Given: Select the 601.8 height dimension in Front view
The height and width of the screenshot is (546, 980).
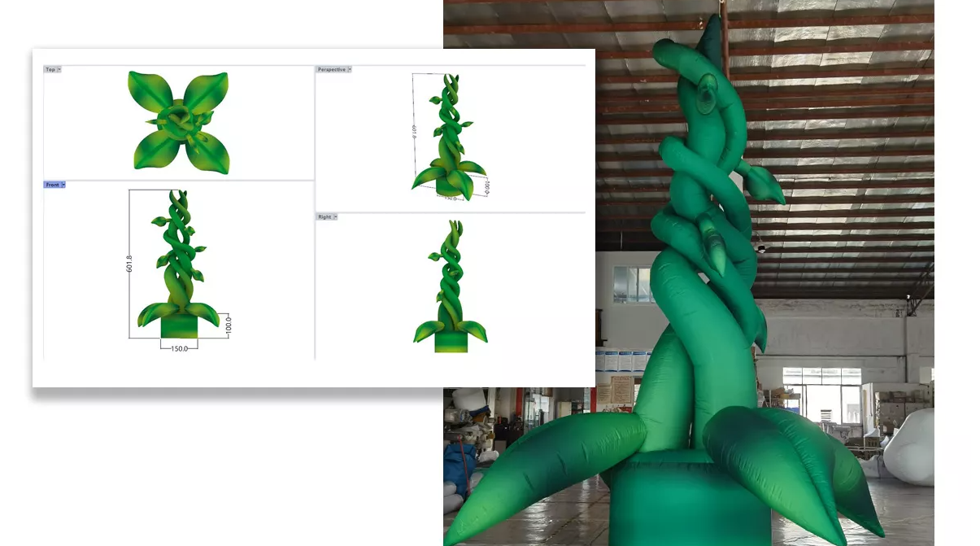Looking at the screenshot, I should pyautogui.click(x=129, y=263).
